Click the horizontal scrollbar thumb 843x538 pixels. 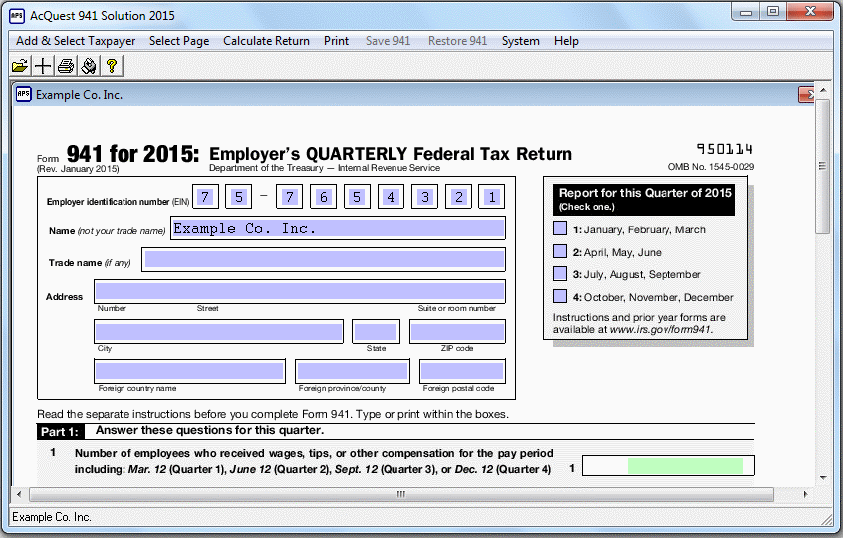401,494
